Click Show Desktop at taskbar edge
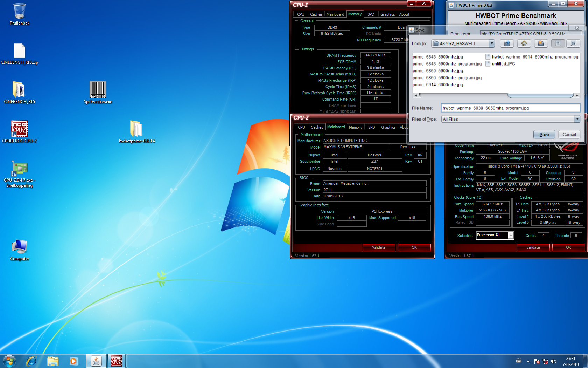The height and width of the screenshot is (368, 588). [x=586, y=361]
